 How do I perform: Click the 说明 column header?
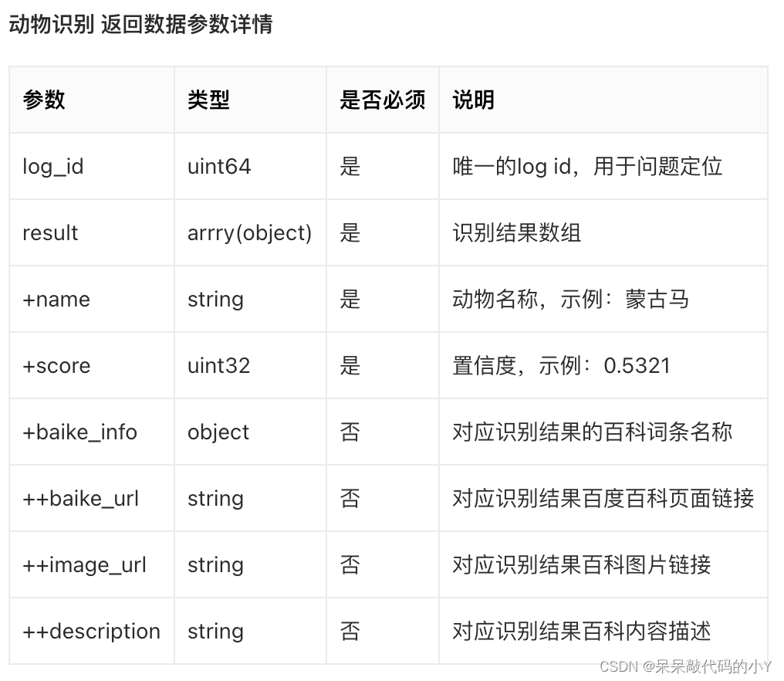coord(473,100)
